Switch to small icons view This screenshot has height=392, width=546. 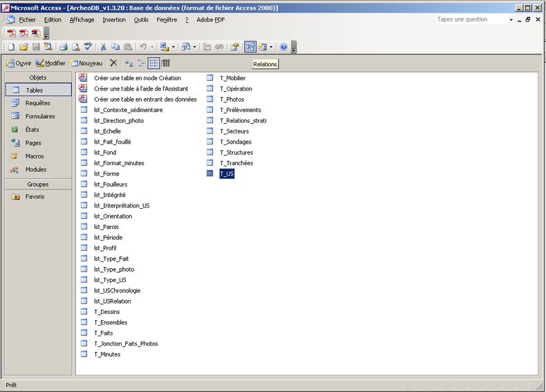141,63
